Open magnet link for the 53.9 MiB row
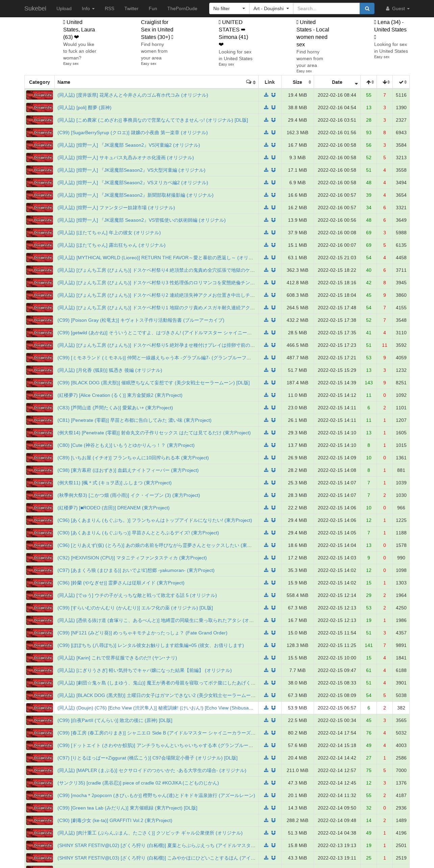The image size is (434, 868). click(x=273, y=708)
